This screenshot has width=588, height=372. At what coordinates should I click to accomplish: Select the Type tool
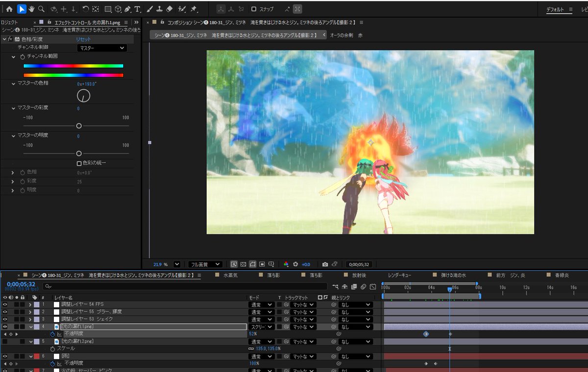pos(136,8)
